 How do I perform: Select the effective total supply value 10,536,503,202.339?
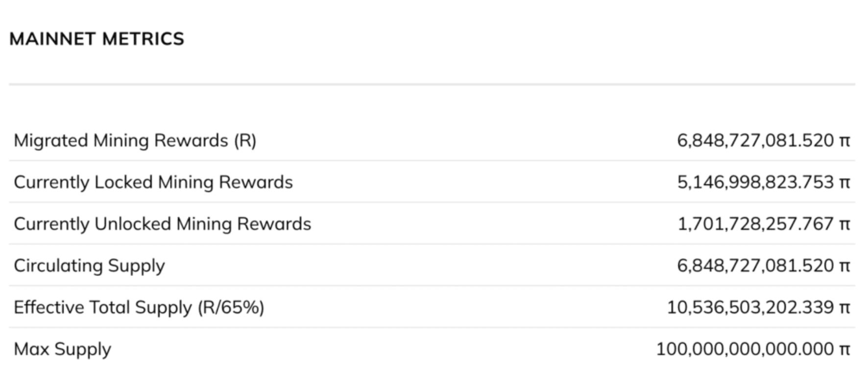750,307
